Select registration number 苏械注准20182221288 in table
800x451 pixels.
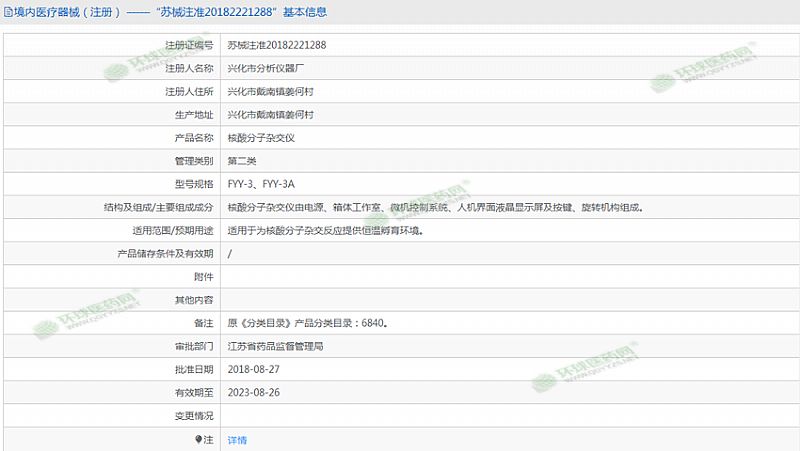pyautogui.click(x=277, y=45)
